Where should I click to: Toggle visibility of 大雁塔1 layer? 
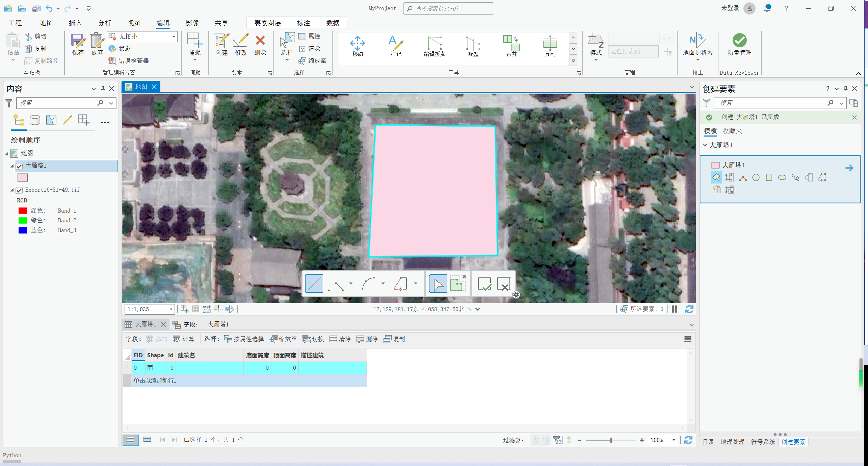tap(19, 166)
